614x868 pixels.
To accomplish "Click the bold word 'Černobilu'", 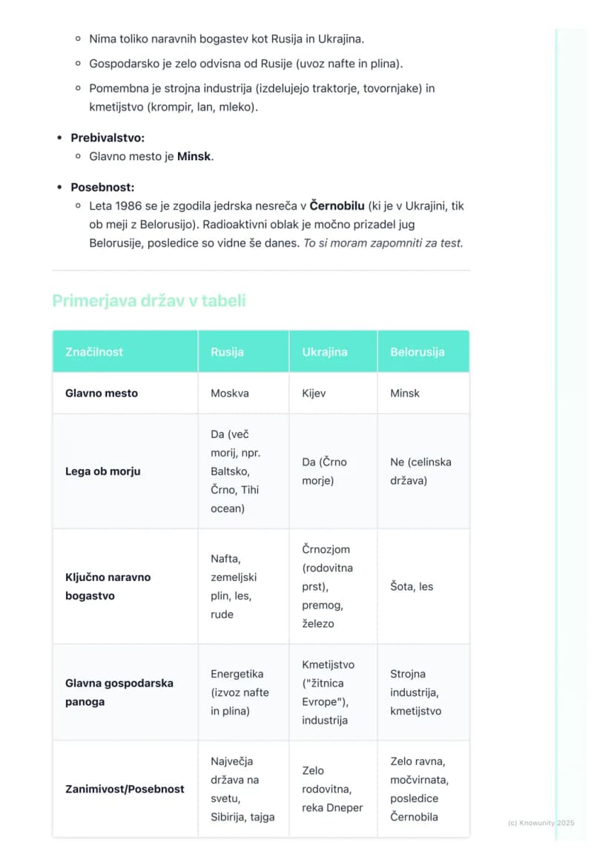I will pos(337,206).
